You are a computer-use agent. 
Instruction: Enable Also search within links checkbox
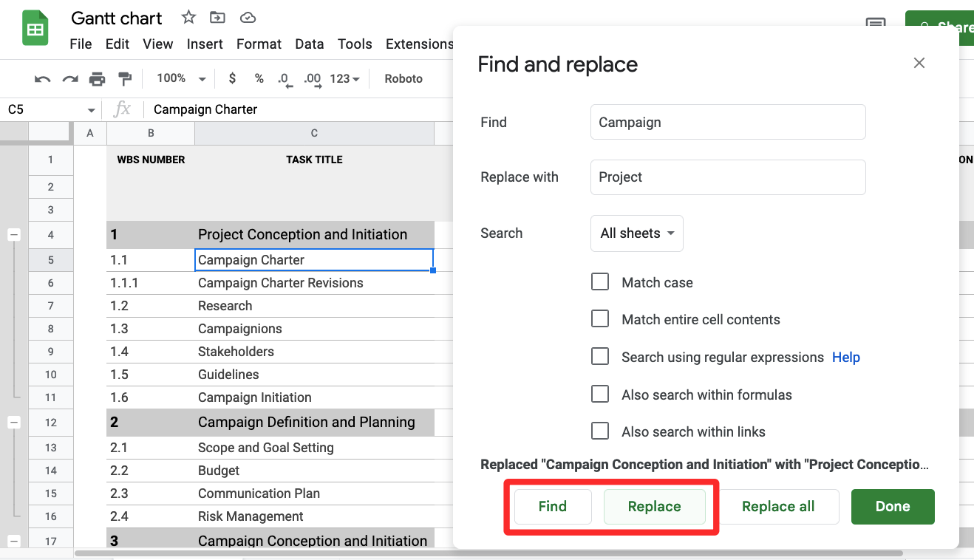tap(600, 431)
